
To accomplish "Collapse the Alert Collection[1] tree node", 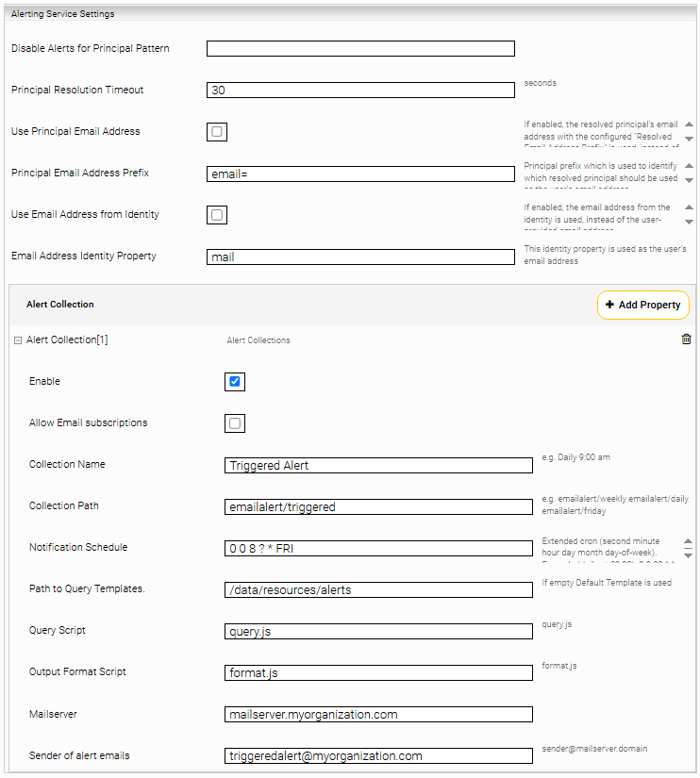I will coord(18,340).
